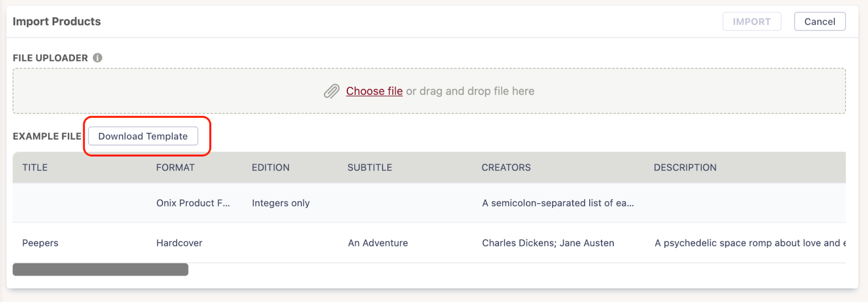Click the DESCRIPTION column header
Screen dimensions: 868x302
click(x=685, y=167)
